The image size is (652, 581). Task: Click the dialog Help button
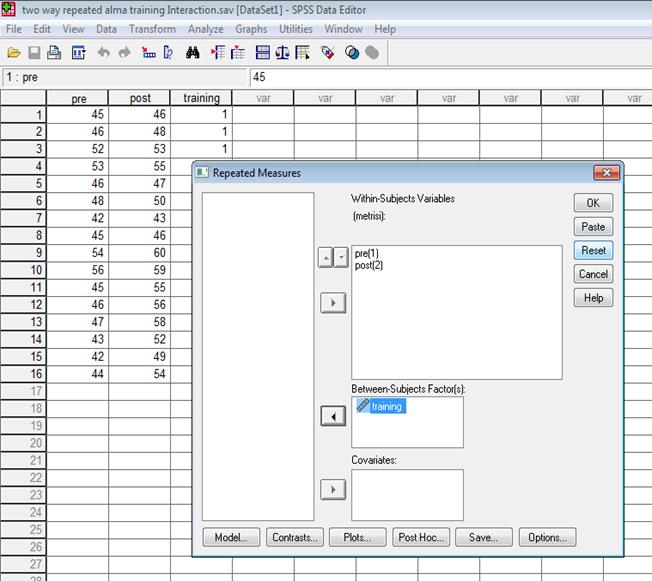click(593, 298)
